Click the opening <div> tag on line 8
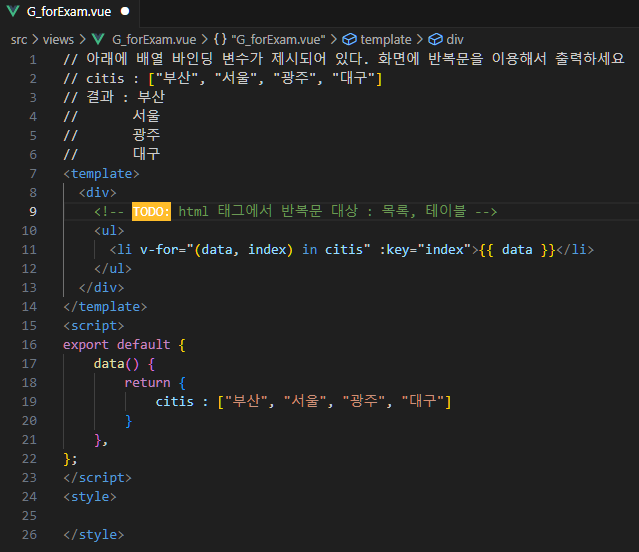The image size is (639, 552). pyautogui.click(x=98, y=192)
